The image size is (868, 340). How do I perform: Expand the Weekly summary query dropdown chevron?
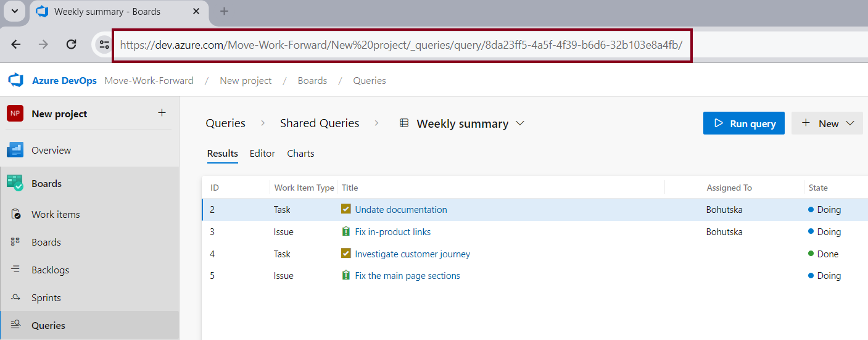[520, 123]
